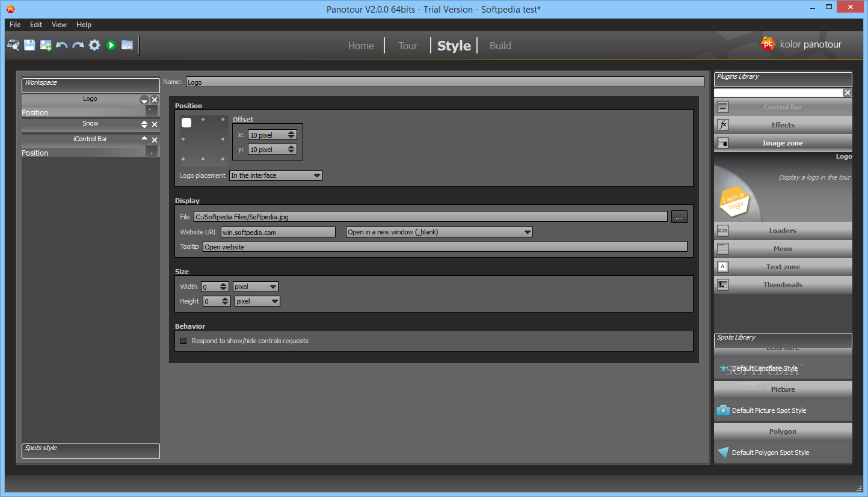Open output folder with folder search icon
Viewport: 868px width, 497px height.
tap(127, 45)
